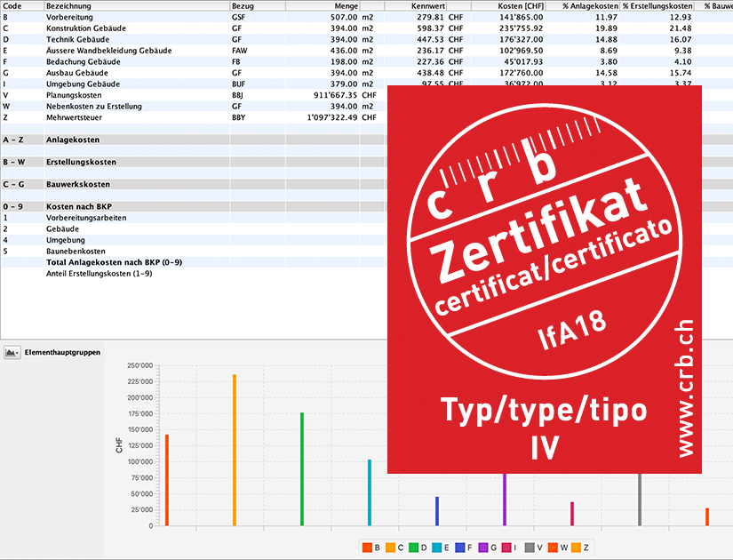Select the B legend color swatch
The width and height of the screenshot is (733, 560).
pos(367,548)
